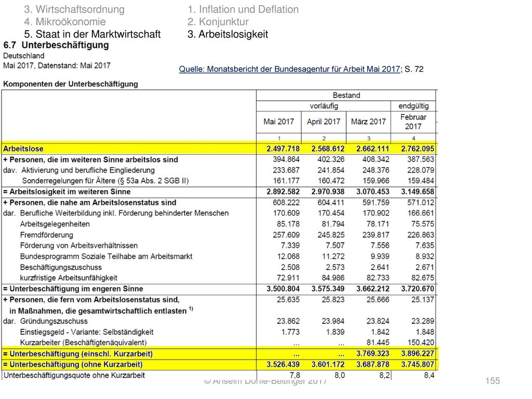
Task: Select outline item '2. Konjunktur'
Action: [218, 22]
